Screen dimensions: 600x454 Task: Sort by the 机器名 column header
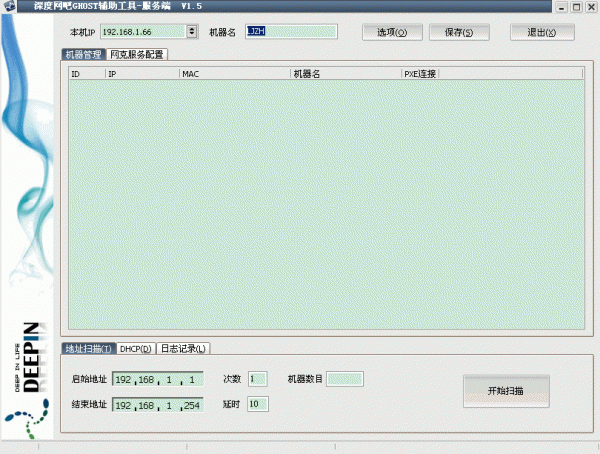[346, 73]
